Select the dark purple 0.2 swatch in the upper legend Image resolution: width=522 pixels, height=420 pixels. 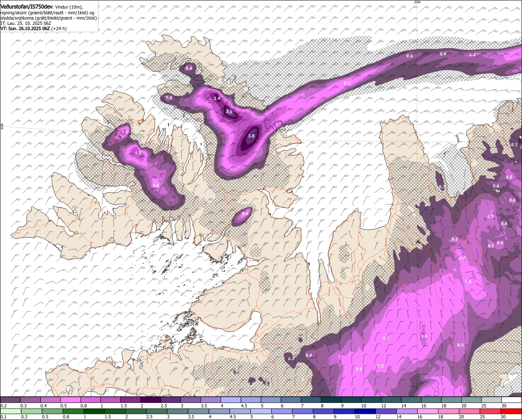click(x=10, y=400)
